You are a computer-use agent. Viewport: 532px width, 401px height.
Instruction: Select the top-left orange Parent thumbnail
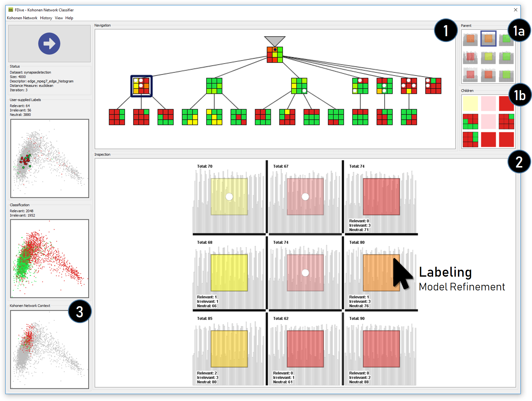tap(470, 39)
